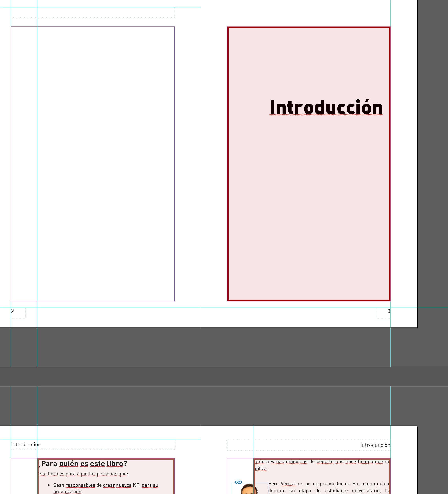Click the blue link badge on the portrait image
Screen dimensions: 448x494
pyautogui.click(x=238, y=482)
